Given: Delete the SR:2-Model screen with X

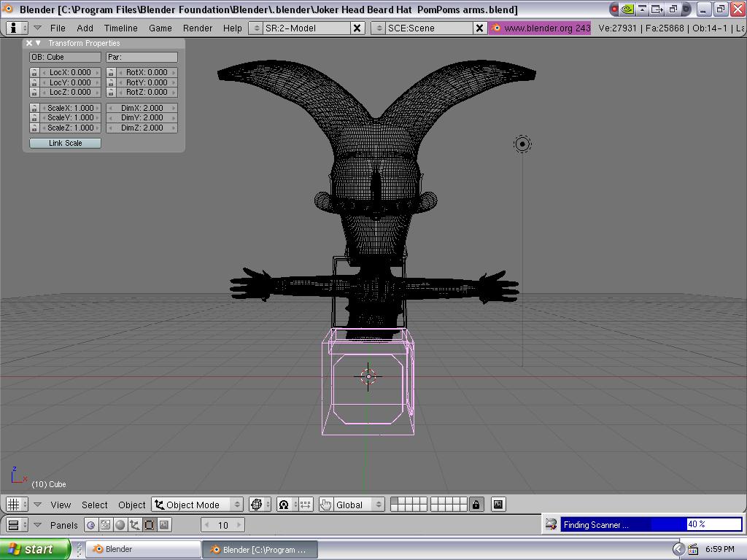Looking at the screenshot, I should (356, 28).
